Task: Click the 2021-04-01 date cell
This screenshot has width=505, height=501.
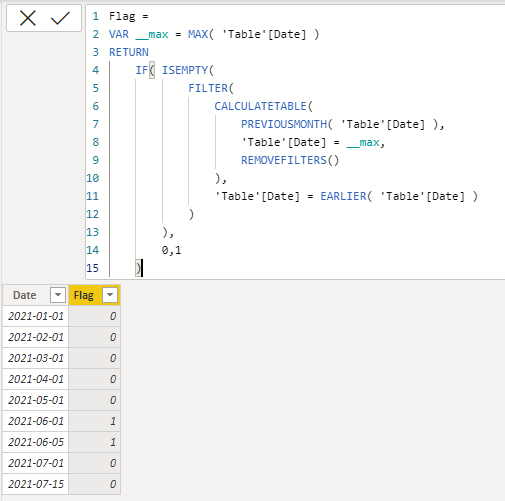Action: pos(35,379)
